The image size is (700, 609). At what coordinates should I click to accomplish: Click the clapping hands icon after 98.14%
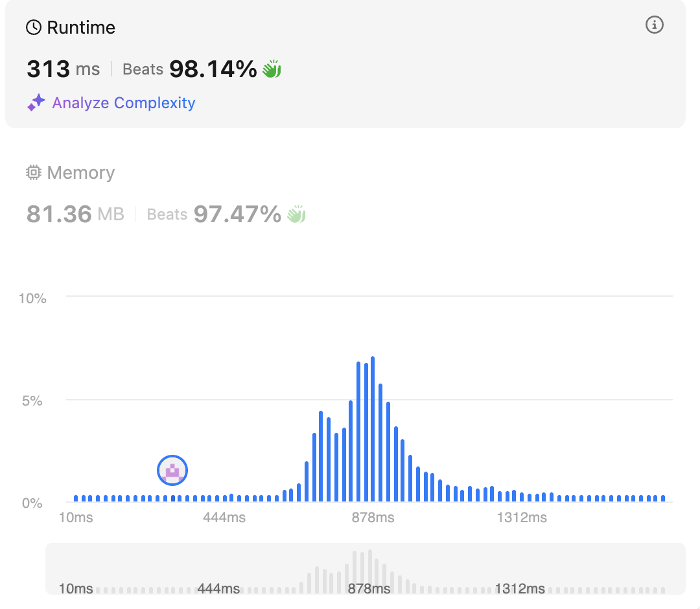click(x=271, y=69)
